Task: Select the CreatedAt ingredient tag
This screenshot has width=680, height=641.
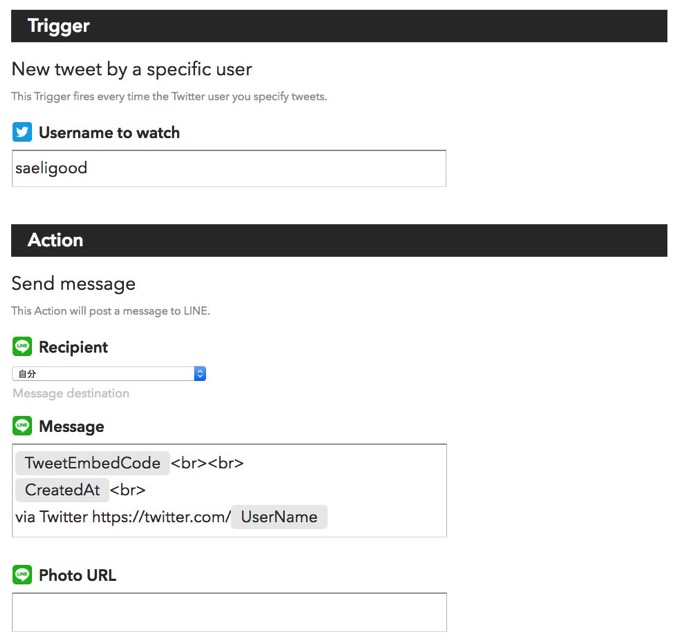Action: click(x=62, y=490)
